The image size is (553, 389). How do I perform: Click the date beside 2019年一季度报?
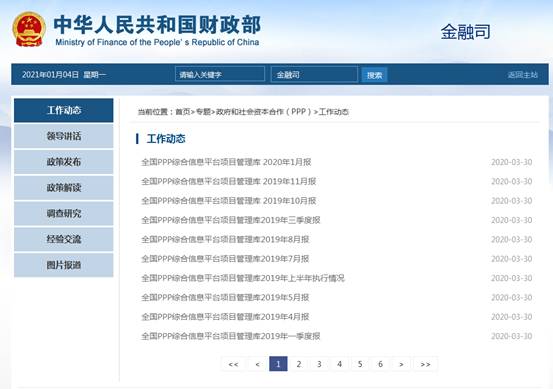click(x=511, y=336)
